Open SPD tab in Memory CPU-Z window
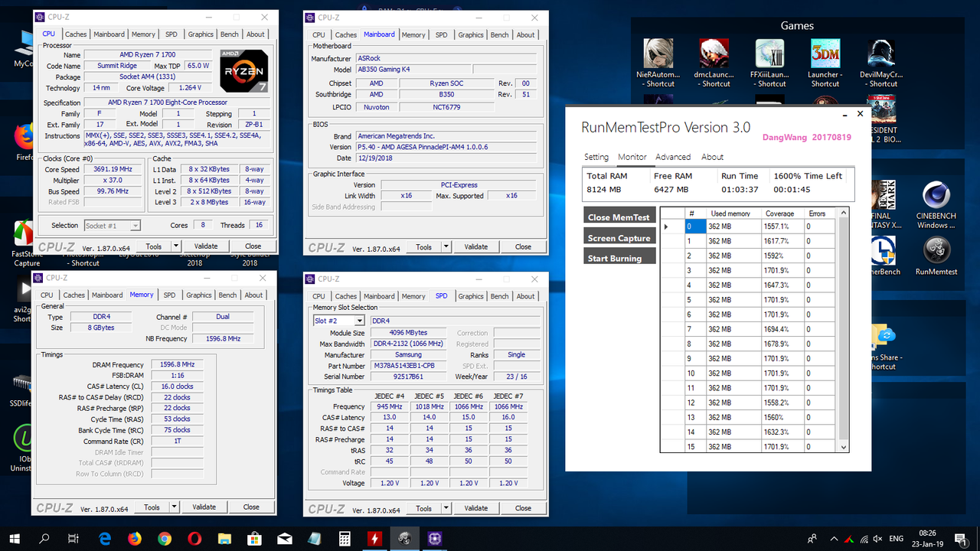Image resolution: width=980 pixels, height=551 pixels. [169, 295]
